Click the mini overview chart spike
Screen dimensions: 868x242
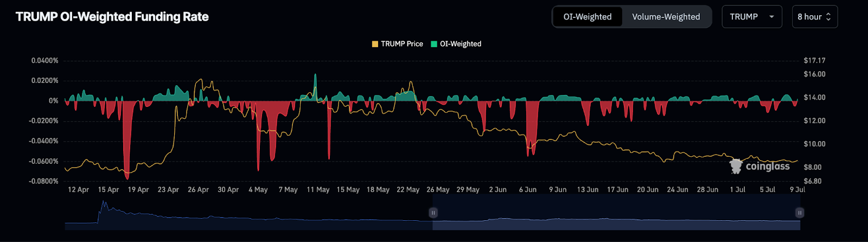pyautogui.click(x=104, y=206)
